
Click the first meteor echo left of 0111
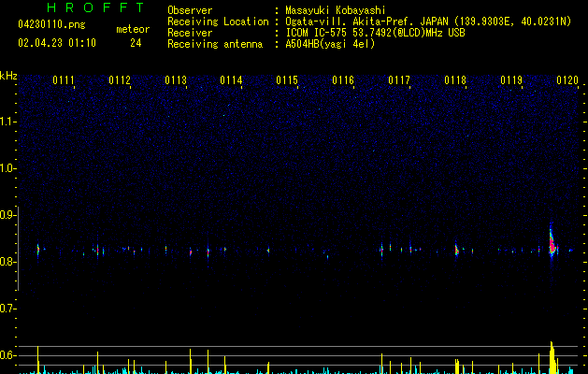38,250
